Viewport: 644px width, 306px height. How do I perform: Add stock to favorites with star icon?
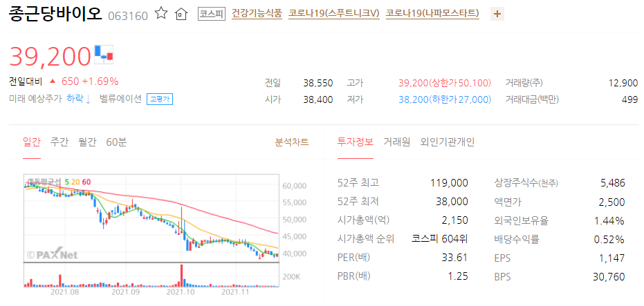(161, 14)
